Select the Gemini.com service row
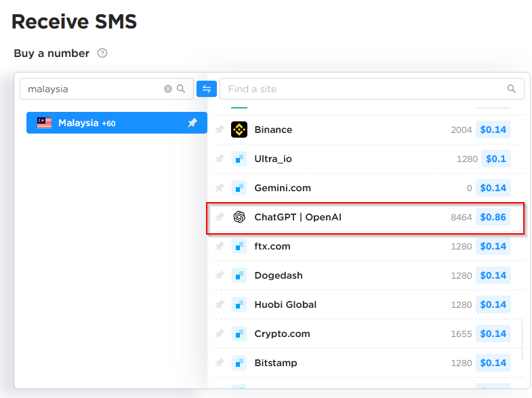The image size is (532, 398). [368, 188]
